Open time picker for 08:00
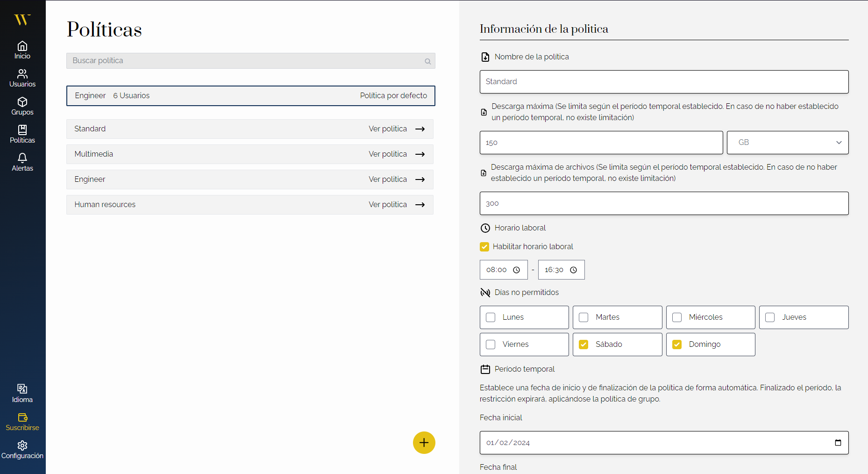The width and height of the screenshot is (868, 474). (516, 270)
